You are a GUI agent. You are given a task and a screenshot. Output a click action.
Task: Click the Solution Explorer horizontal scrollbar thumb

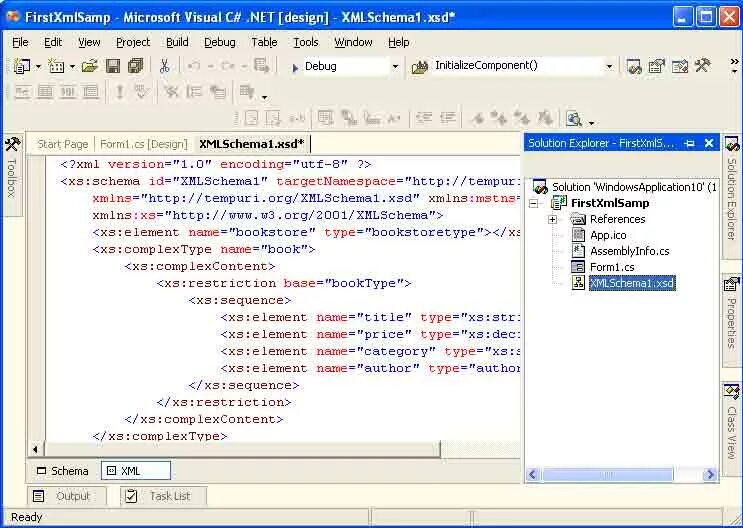(607, 474)
